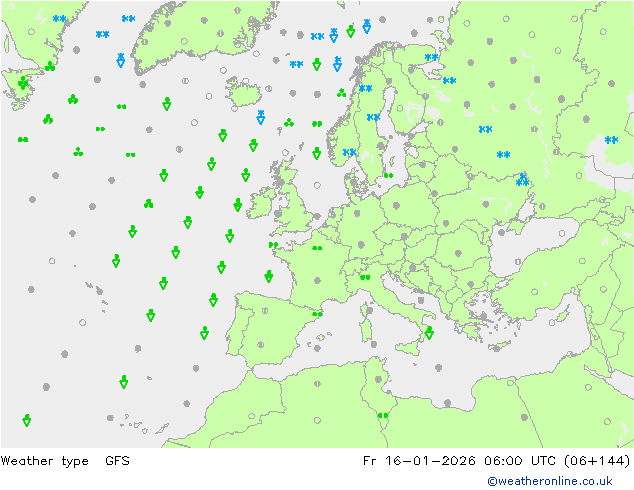Click the 'Weather type GFS' caption
The width and height of the screenshot is (634, 490).
[x=65, y=460]
